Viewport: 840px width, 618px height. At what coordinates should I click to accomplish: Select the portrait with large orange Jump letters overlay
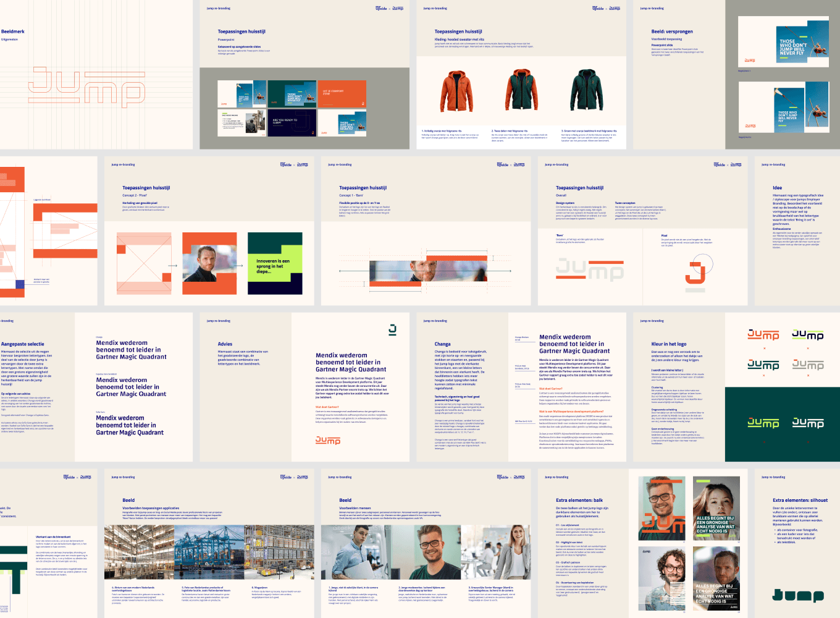point(662,509)
